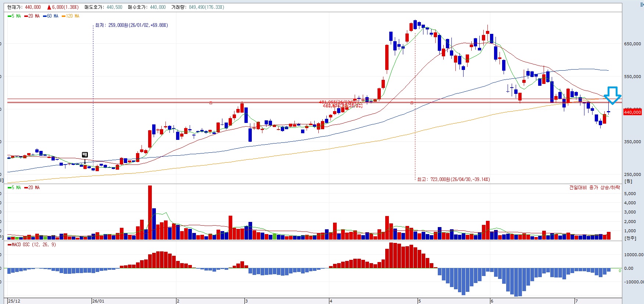This screenshot has width=644, height=304.
Task: Click the 5,000 volume axis label
Action: pos(630,194)
